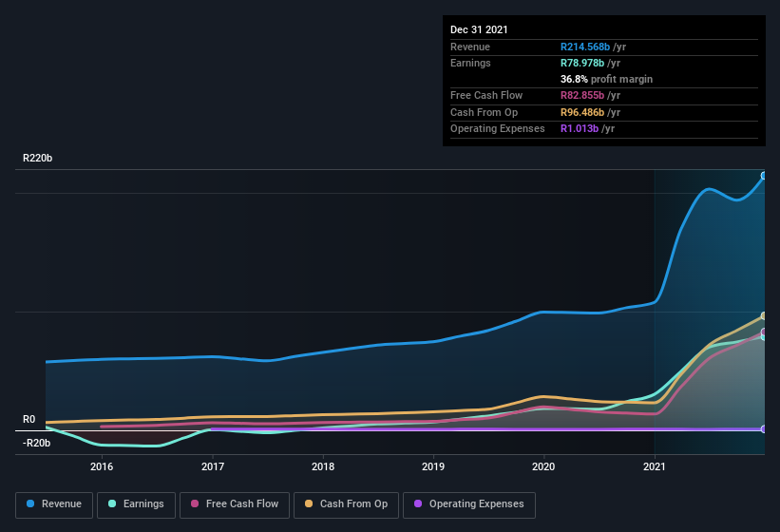Click the R0 y-axis label
Screen dimensions: 780x532
(29, 419)
